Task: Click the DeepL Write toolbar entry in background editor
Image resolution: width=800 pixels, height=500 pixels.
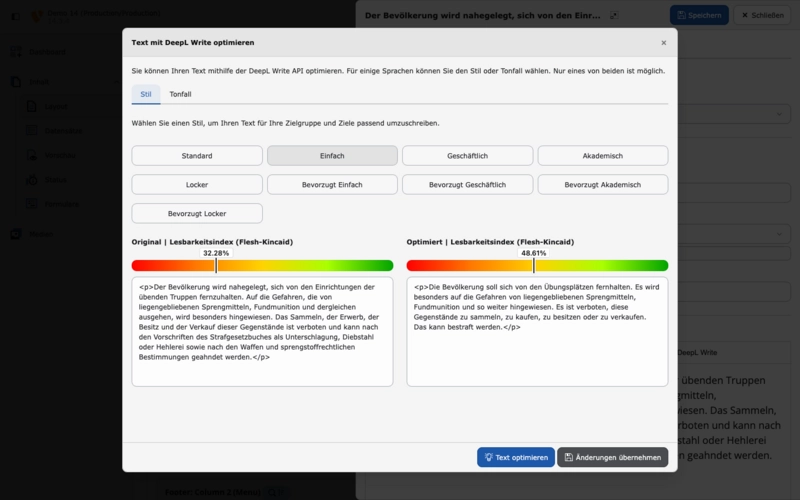Action: pos(697,353)
